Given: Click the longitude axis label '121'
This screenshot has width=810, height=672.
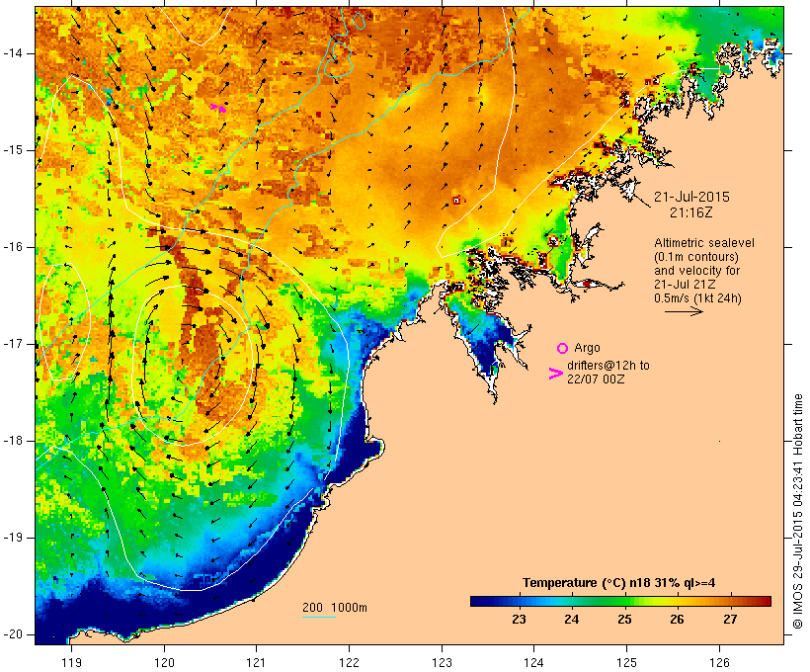Looking at the screenshot, I should (256, 662).
